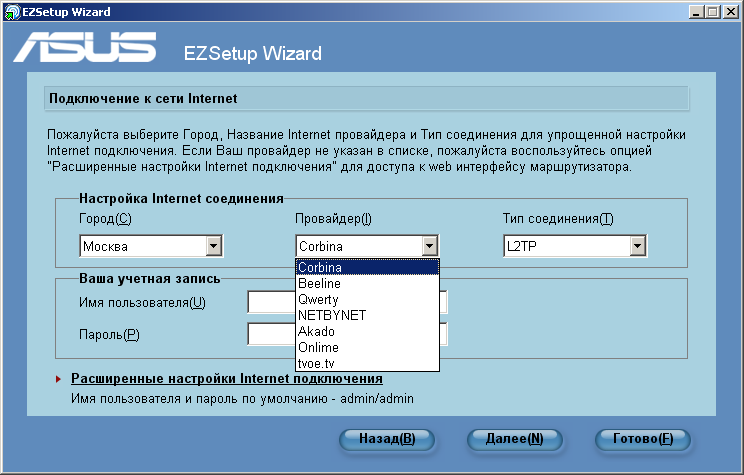The height and width of the screenshot is (475, 744).
Task: Click the Город(C) label
Action: coord(105,219)
